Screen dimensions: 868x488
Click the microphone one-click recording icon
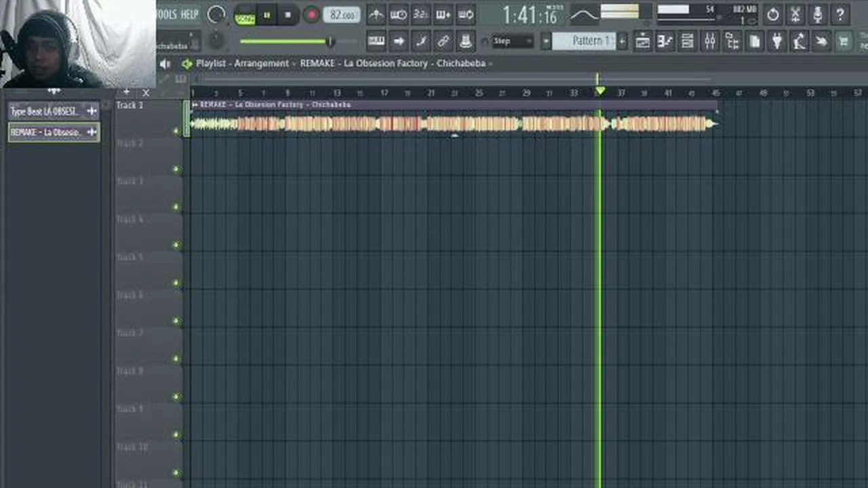pos(818,14)
